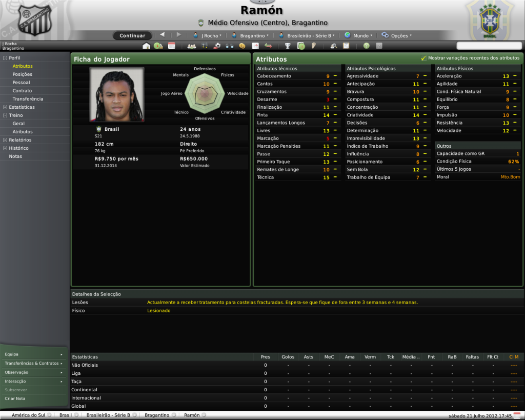Screen dimensions: 525x420
Task: Open the Opções dropdown menu
Action: click(x=396, y=36)
